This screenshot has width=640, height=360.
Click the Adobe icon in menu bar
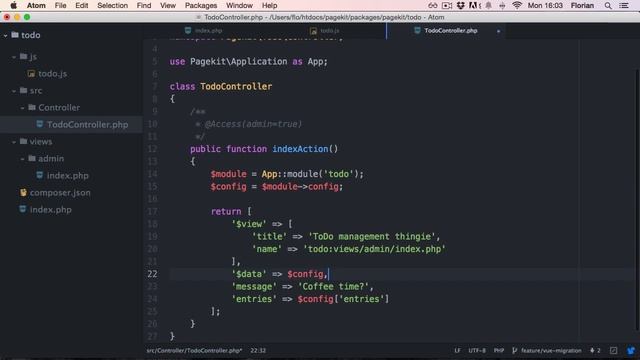pos(474,5)
